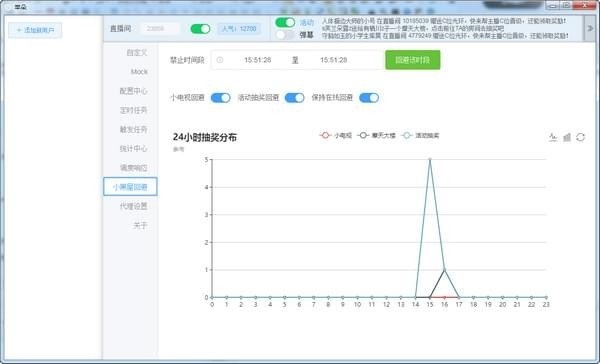Click the popularity 12700 badge

(239, 29)
